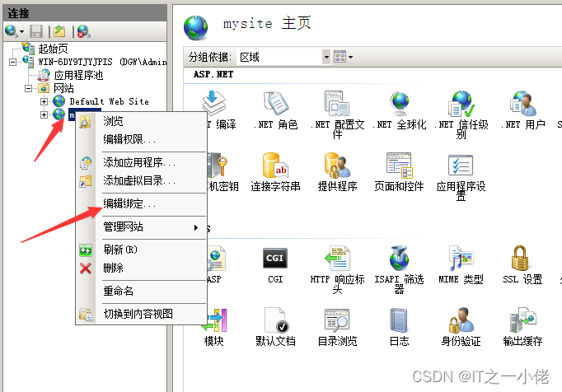Choose 浏览 in the context menu
Screen dimensions: 562x392
[x=141, y=121]
